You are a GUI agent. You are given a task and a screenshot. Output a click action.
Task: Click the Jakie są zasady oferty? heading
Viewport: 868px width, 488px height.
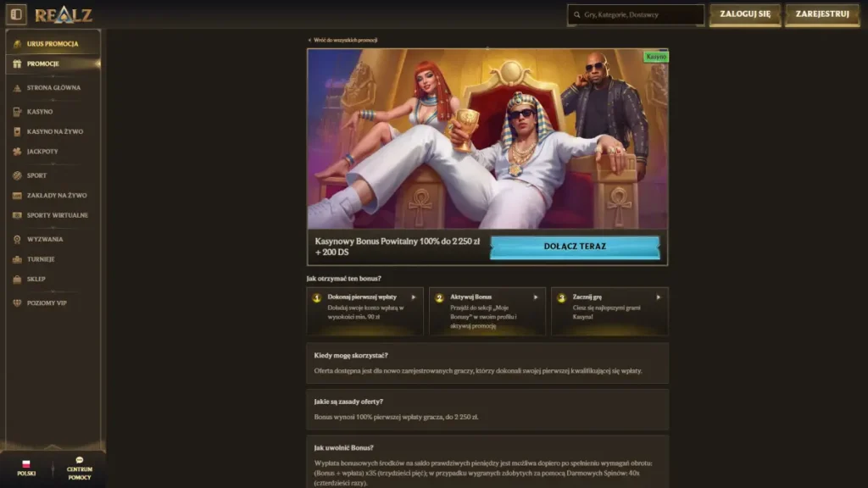[x=348, y=402]
